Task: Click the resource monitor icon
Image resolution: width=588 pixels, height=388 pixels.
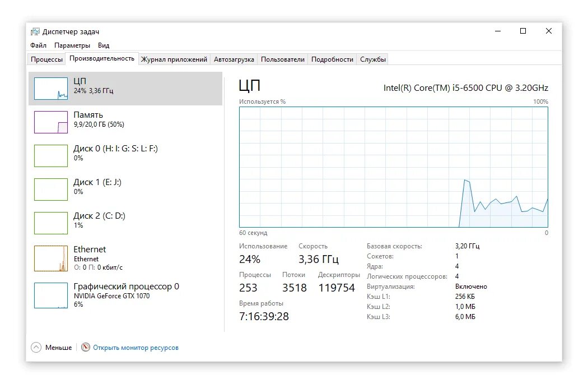Action: pyautogui.click(x=86, y=348)
